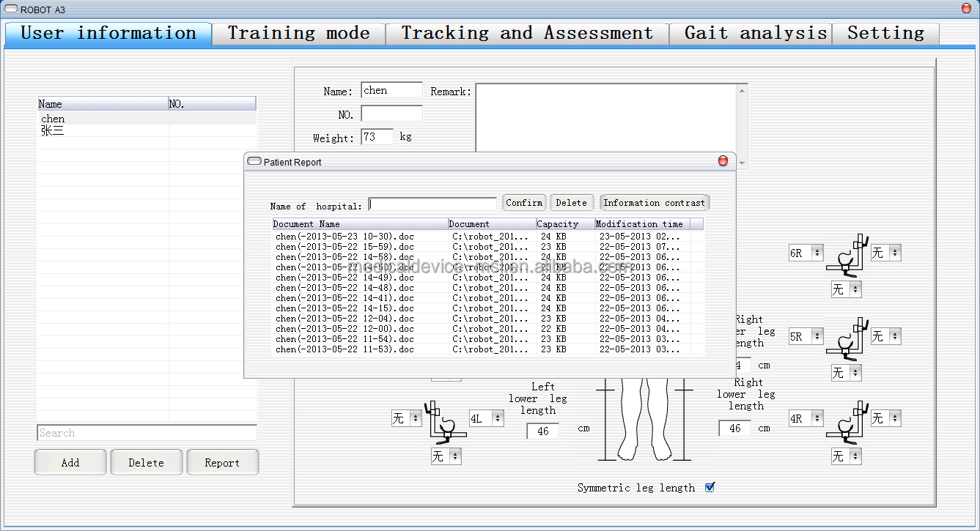Click the robot joint icon beside 4R
This screenshot has height=531, width=980.
coord(847,421)
